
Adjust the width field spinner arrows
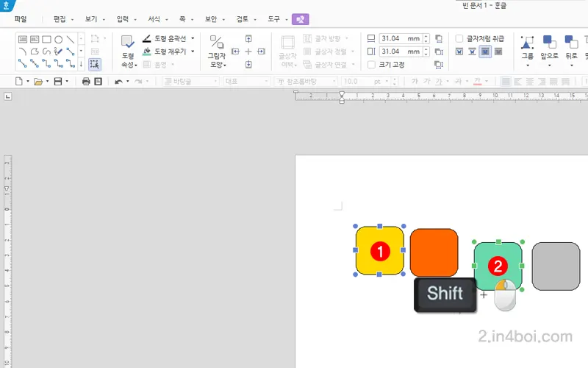click(x=426, y=38)
